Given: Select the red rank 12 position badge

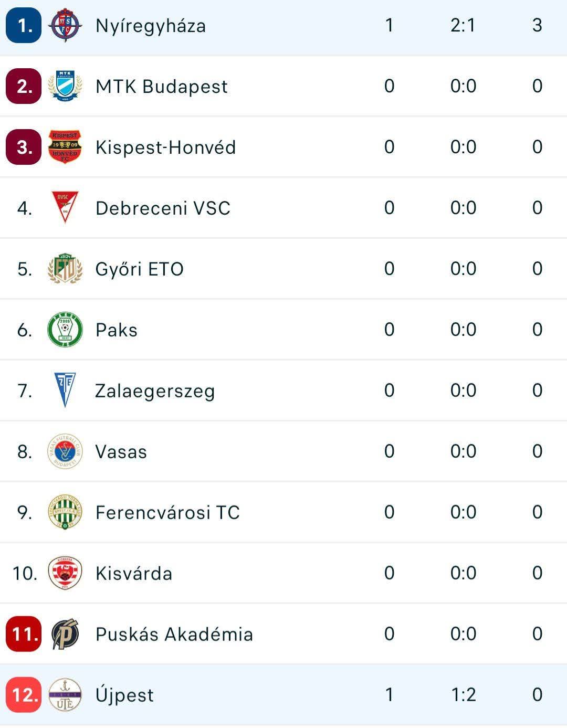Looking at the screenshot, I should (24, 695).
